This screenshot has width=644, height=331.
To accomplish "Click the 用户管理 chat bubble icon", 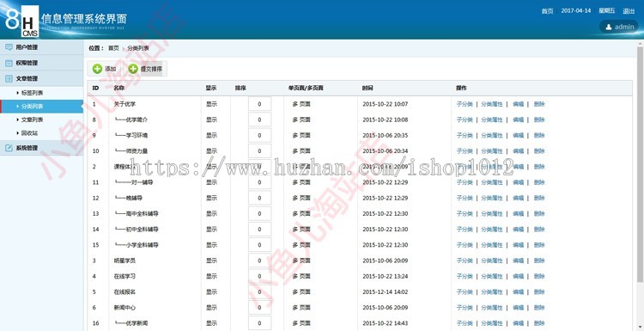I will click(x=9, y=47).
